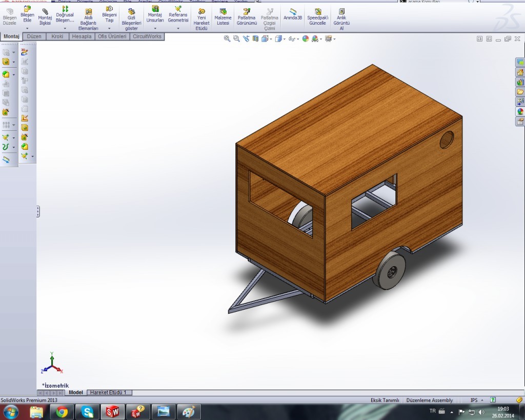525x420 pixels.
Task: Click the Anlık Görüntü Al (snapshot) button
Action: click(x=341, y=19)
